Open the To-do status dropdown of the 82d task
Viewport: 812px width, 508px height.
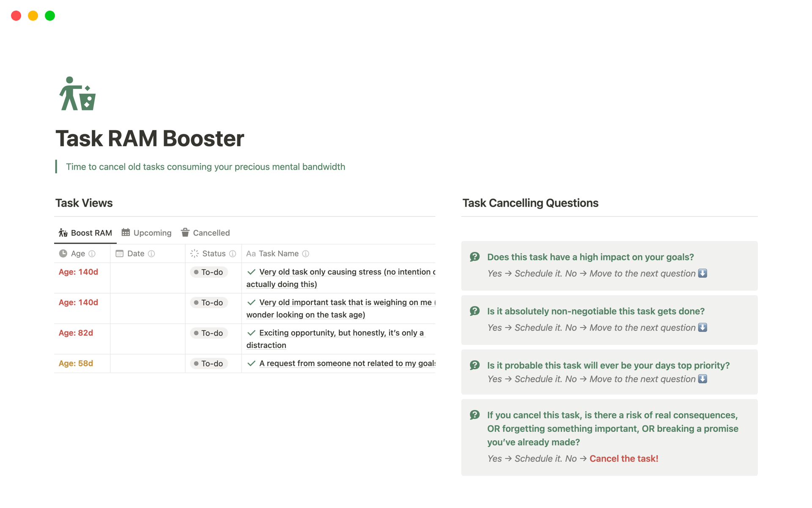[208, 333]
